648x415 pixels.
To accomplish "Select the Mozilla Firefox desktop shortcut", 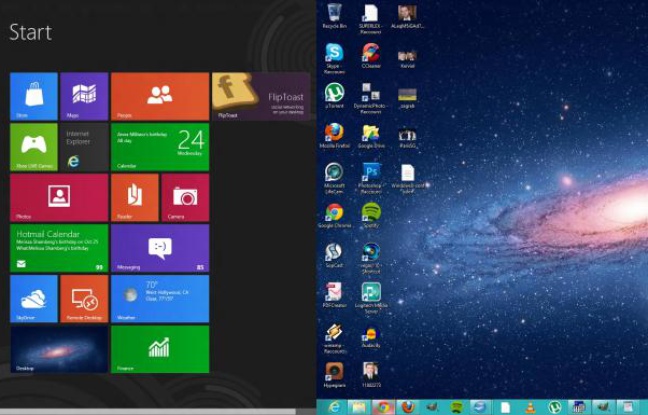I will click(334, 136).
